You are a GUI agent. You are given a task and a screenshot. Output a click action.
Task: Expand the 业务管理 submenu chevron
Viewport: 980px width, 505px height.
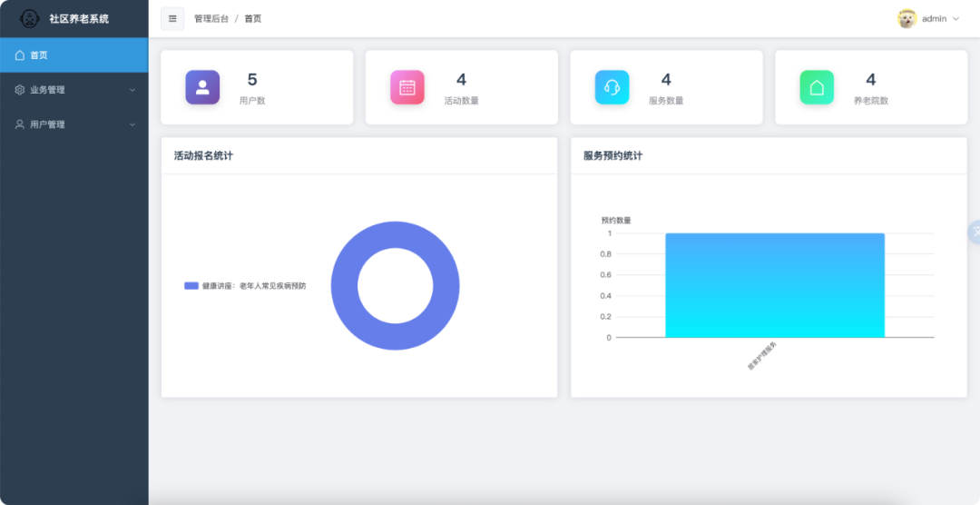point(132,90)
